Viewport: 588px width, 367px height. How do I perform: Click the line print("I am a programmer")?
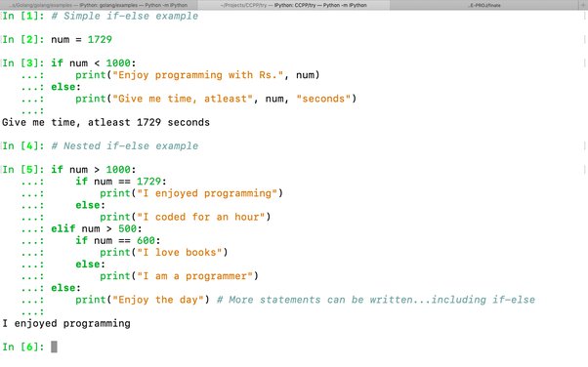(x=180, y=276)
